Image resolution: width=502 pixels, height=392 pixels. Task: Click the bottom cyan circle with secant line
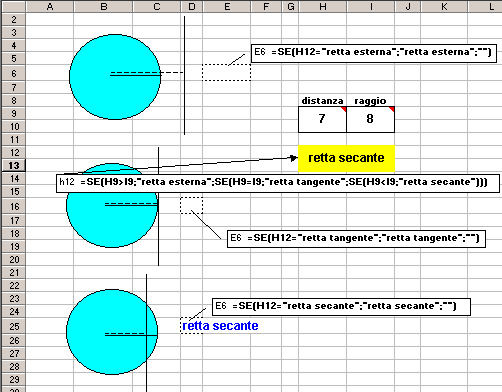pos(112,332)
